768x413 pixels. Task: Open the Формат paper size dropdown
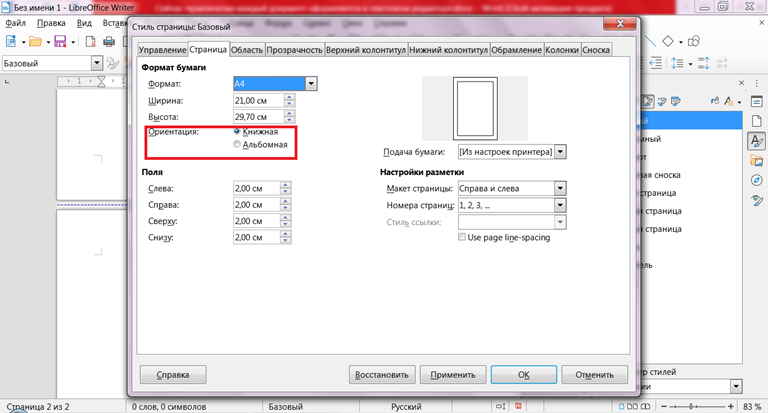coord(311,84)
